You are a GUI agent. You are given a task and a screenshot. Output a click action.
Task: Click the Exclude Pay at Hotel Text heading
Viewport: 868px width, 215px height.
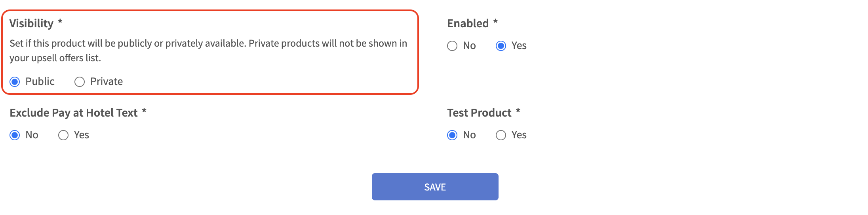(x=74, y=113)
